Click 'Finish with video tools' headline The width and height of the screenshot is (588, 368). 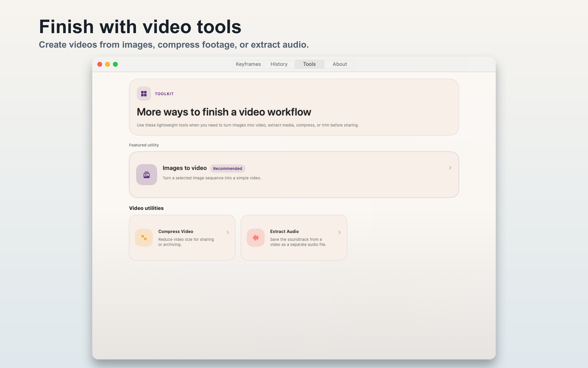click(x=140, y=27)
